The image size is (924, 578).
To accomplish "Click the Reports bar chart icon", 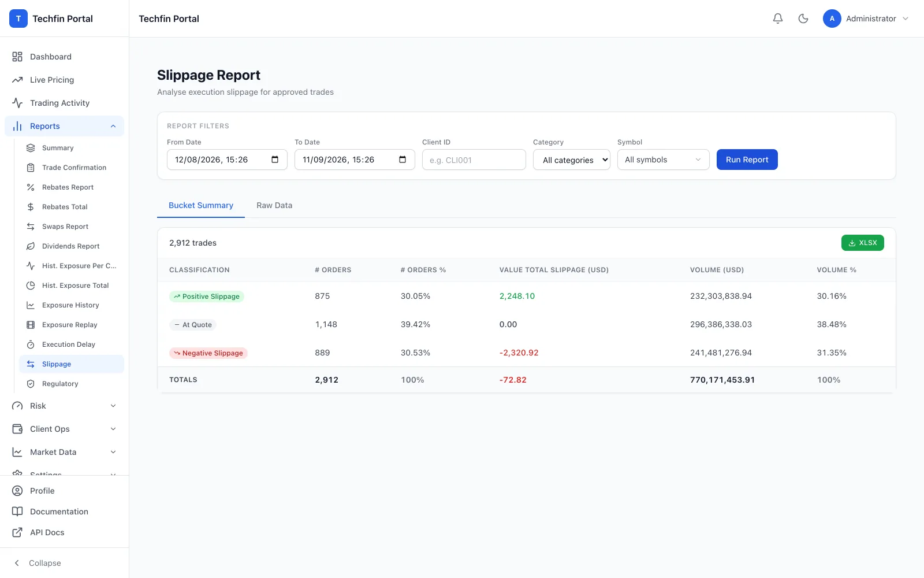I will [17, 126].
